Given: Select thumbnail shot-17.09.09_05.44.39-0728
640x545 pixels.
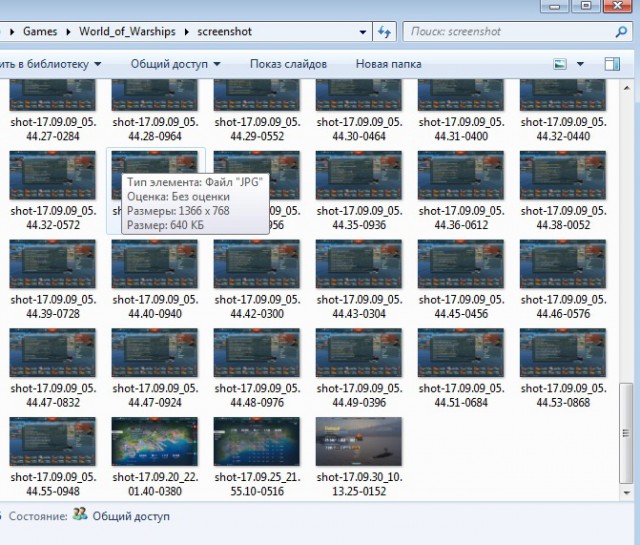Looking at the screenshot, I should point(53,264).
